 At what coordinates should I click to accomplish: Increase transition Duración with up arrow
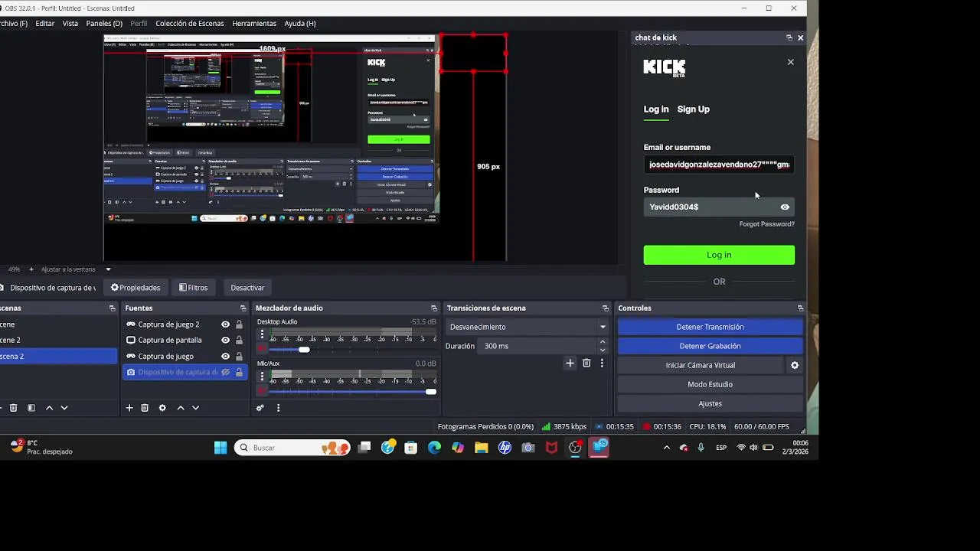tap(603, 342)
